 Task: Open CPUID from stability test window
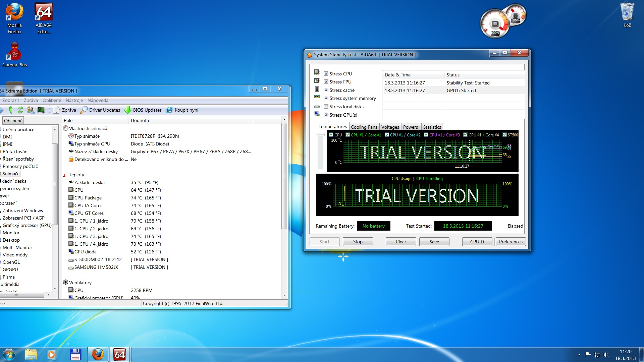(x=477, y=242)
